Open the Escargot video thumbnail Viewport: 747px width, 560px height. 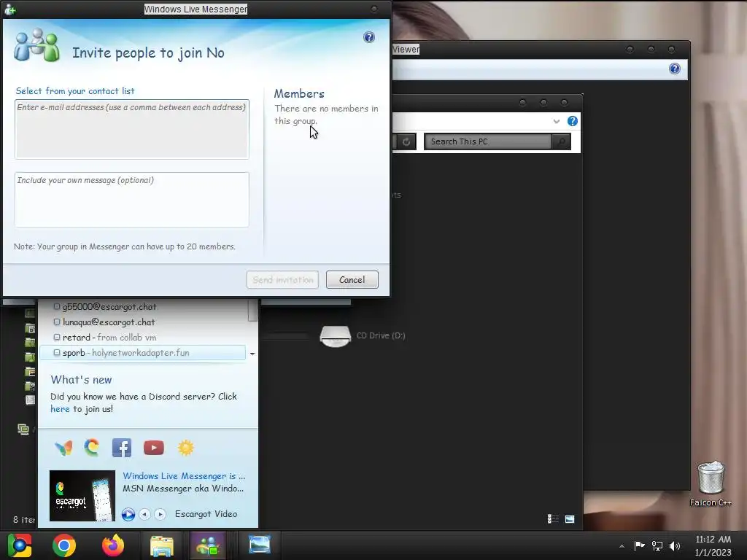82,496
